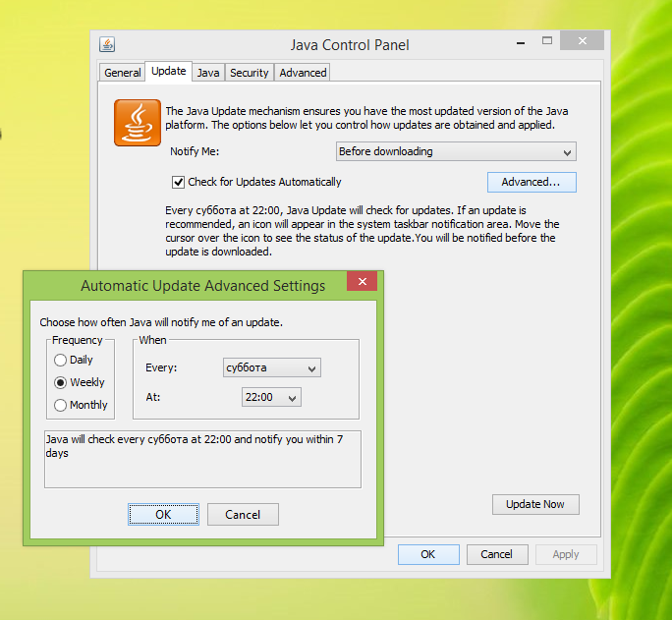The width and height of the screenshot is (672, 620).
Task: Click the 'Notify Me:' label
Action: [x=195, y=151]
